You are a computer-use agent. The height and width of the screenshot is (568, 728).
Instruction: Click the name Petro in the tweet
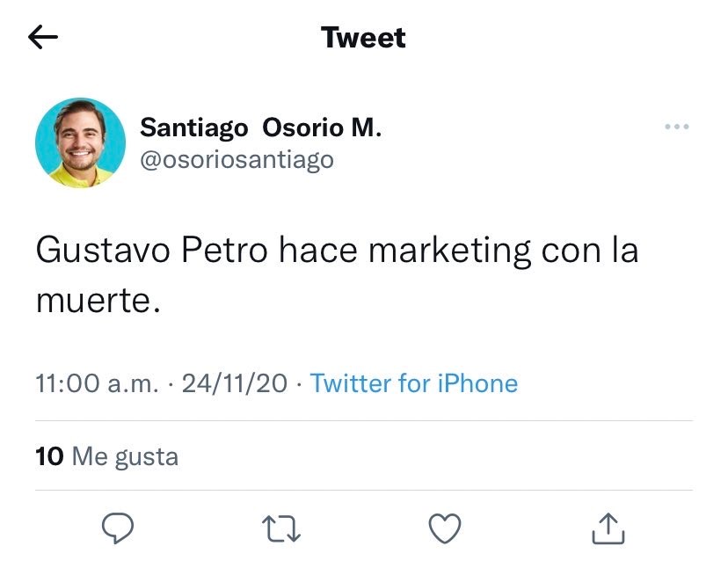(x=223, y=251)
